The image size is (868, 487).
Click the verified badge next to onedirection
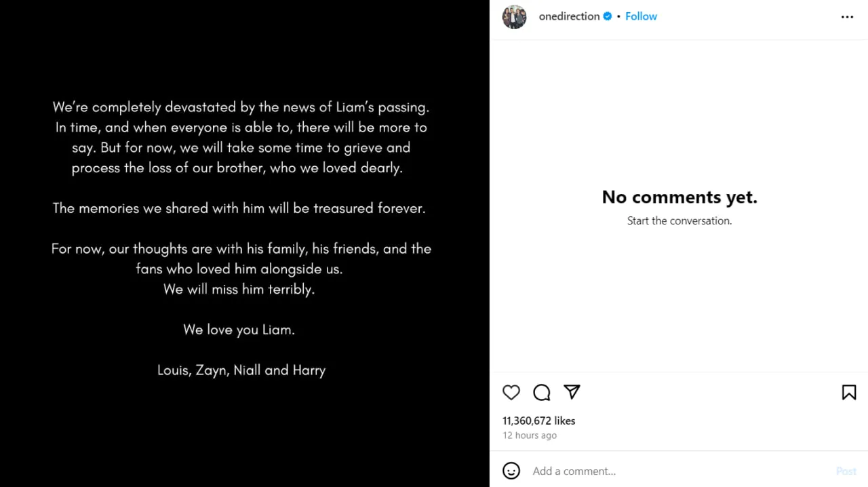(607, 16)
